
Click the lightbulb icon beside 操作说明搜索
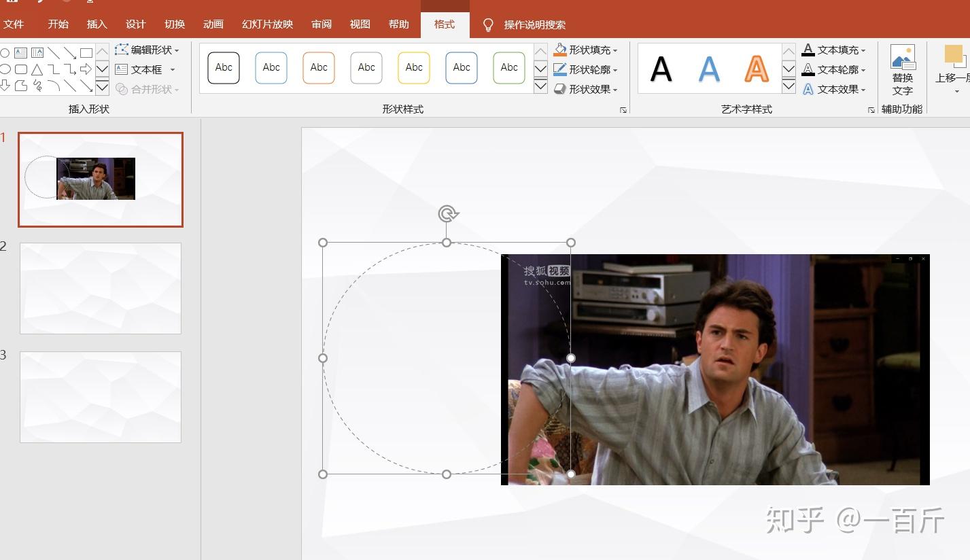(487, 25)
